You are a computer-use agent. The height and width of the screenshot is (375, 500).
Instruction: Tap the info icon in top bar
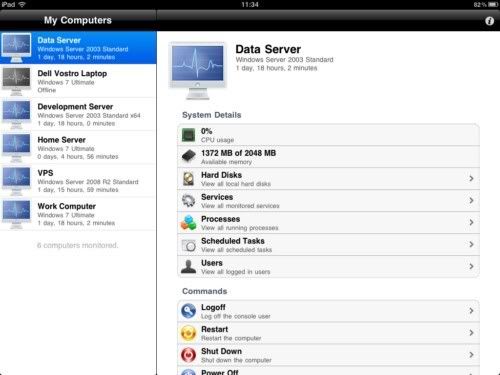(x=489, y=21)
